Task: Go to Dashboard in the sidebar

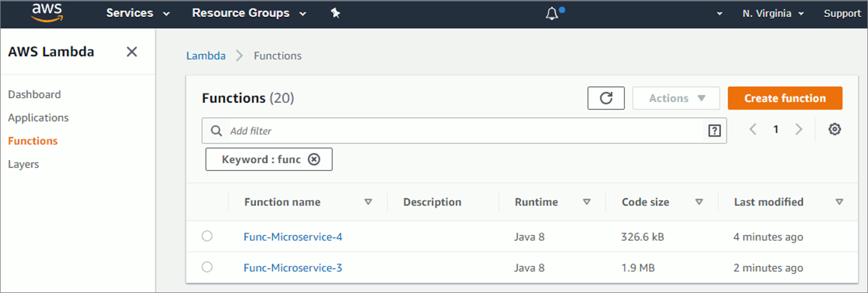Action: (34, 94)
